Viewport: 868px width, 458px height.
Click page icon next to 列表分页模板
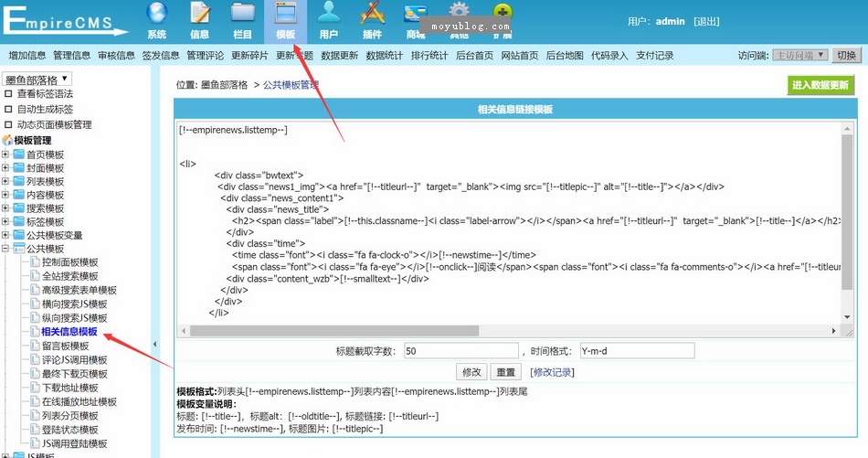[x=35, y=415]
